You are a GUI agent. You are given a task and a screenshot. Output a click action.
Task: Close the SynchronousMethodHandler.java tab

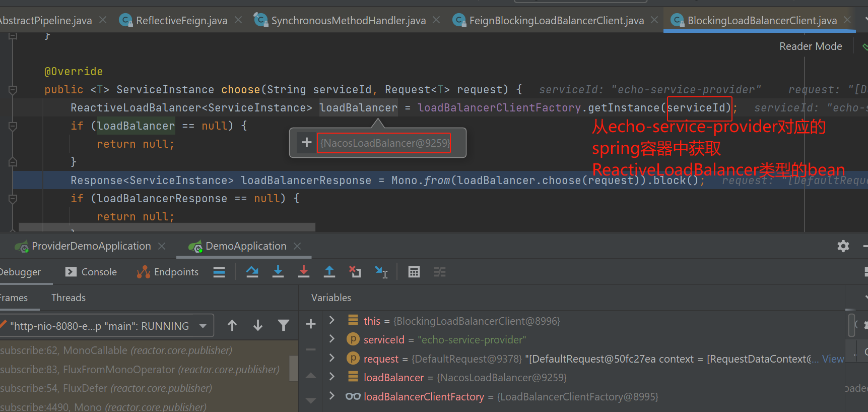(x=436, y=20)
